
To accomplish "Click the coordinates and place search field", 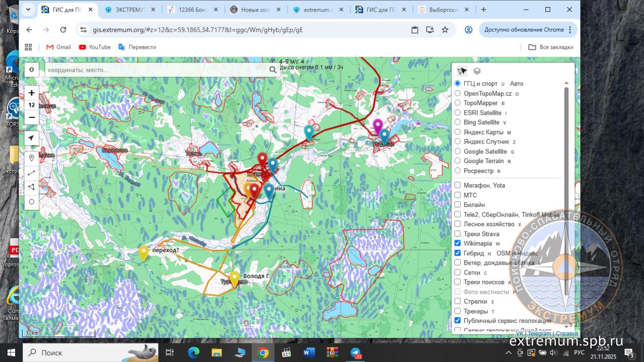I will (156, 70).
